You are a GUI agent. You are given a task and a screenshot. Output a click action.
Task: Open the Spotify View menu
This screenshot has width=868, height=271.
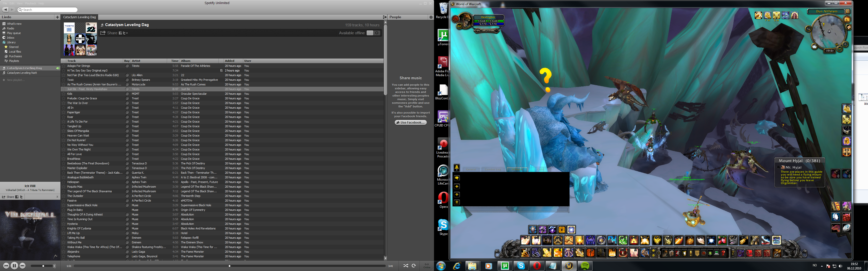pos(20,3)
